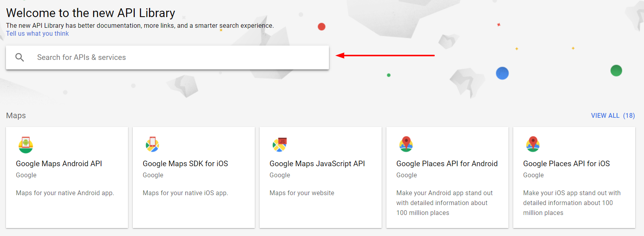Viewport: 644px width, 236px height.
Task: Click the Google Maps Android API icon
Action: tap(26, 145)
